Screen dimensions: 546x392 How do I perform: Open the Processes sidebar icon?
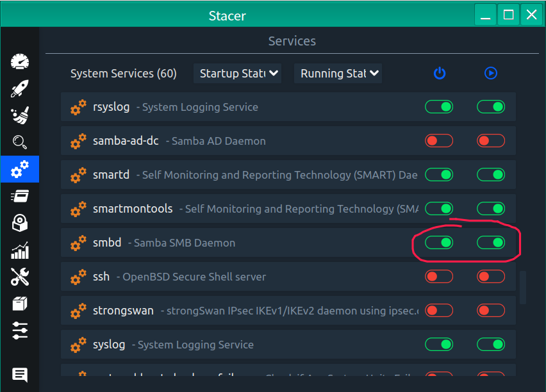[x=20, y=196]
